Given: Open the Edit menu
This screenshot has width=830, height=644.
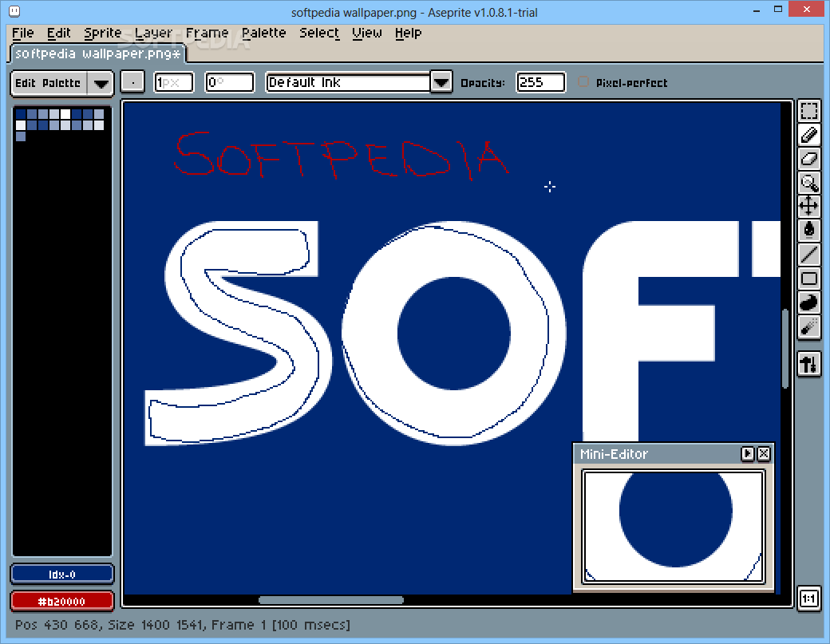Looking at the screenshot, I should [58, 33].
